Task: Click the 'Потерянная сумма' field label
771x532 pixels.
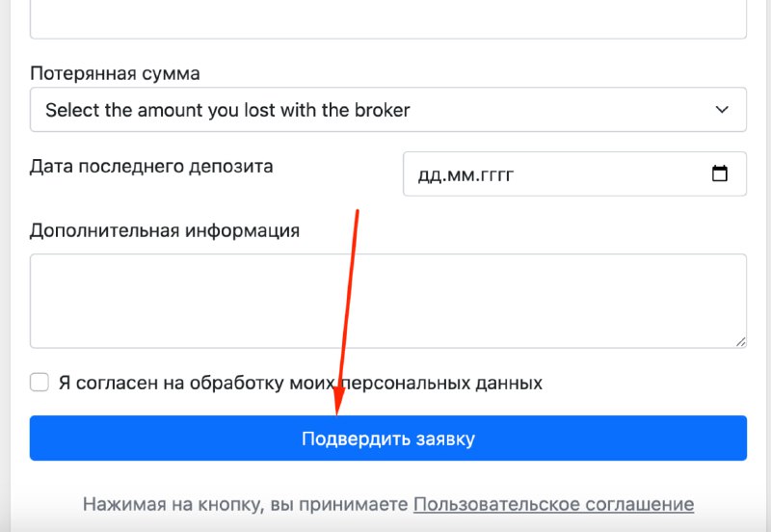Action: 115,73
